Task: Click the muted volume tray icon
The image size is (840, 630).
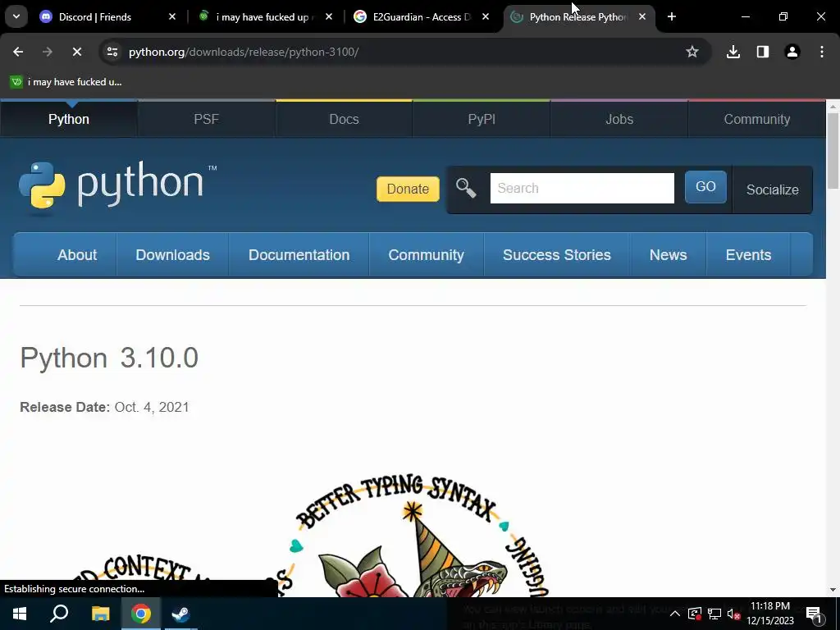Action: pyautogui.click(x=734, y=614)
